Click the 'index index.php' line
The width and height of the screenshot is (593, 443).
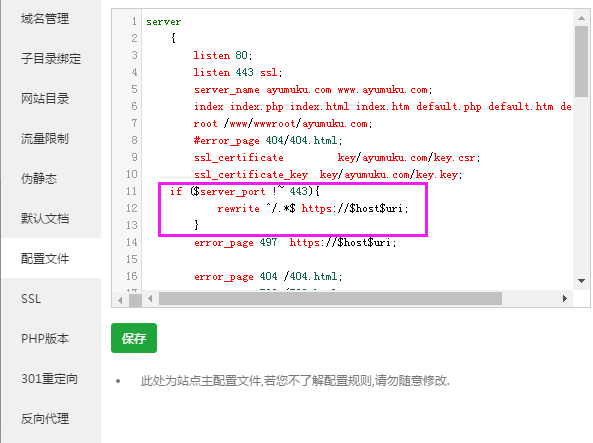(383, 107)
